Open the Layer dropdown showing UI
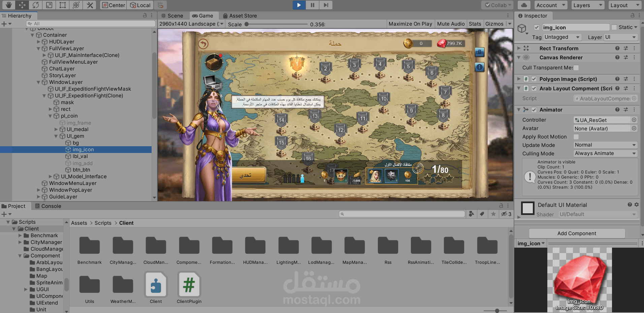 click(620, 37)
